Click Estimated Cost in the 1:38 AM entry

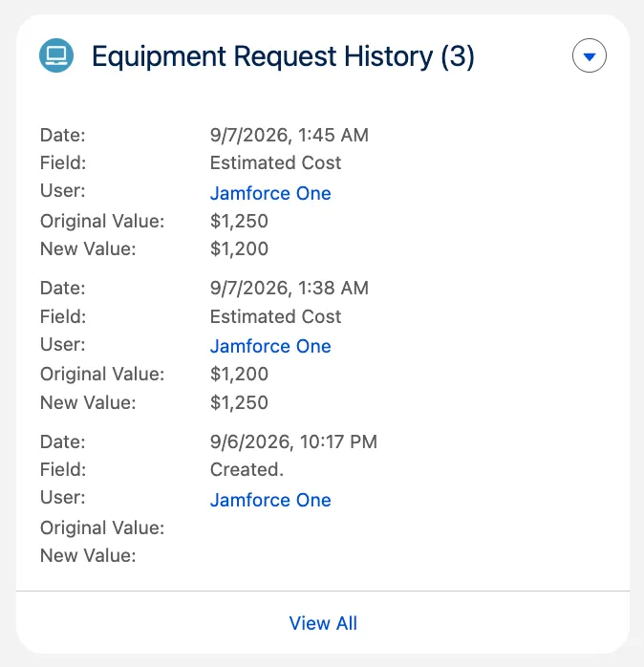pyautogui.click(x=275, y=316)
